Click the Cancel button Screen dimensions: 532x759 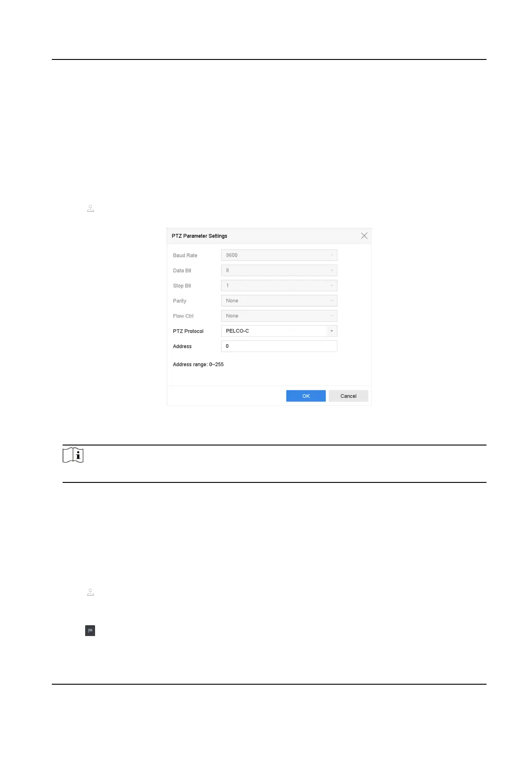[x=348, y=396]
